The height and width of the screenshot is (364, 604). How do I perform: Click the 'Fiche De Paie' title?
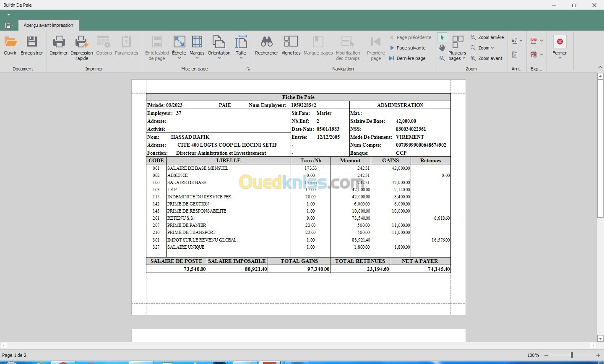[298, 97]
